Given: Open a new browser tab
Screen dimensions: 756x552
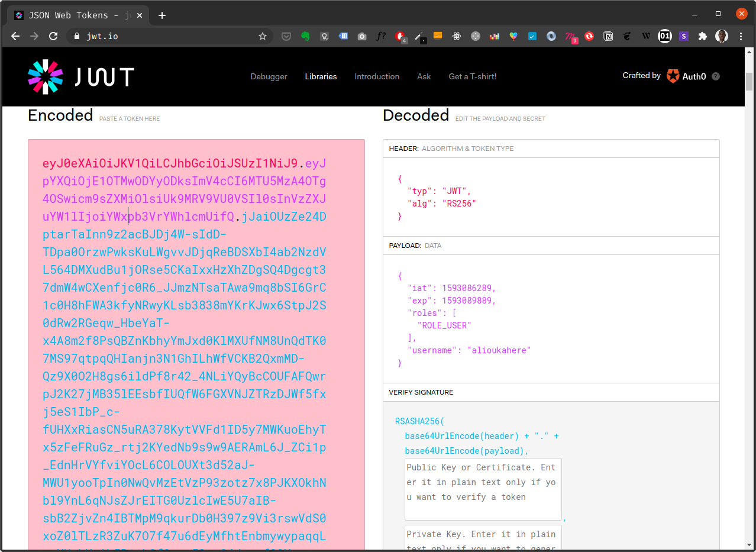Looking at the screenshot, I should pyautogui.click(x=162, y=15).
